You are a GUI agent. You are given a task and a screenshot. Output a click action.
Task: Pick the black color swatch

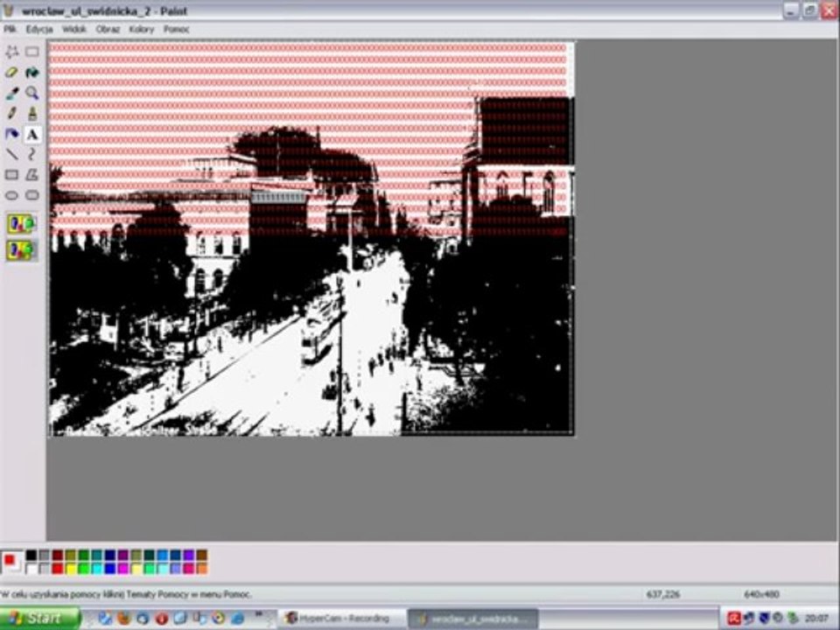31,556
